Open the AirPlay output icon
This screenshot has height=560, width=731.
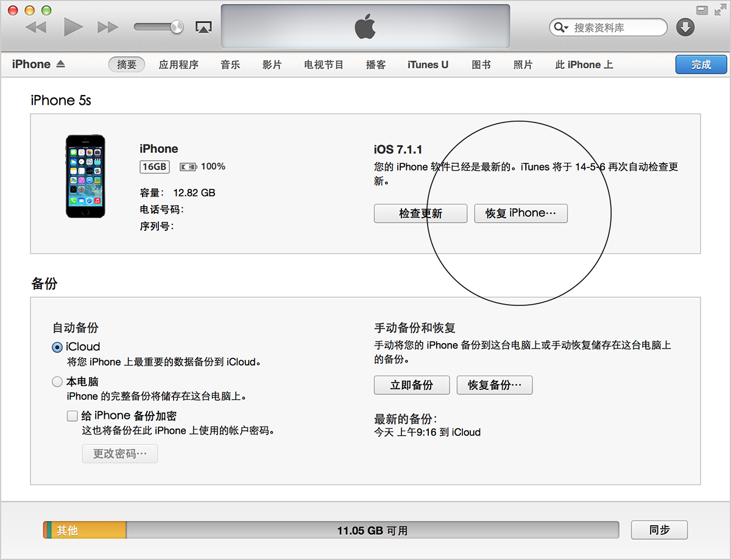[x=203, y=27]
